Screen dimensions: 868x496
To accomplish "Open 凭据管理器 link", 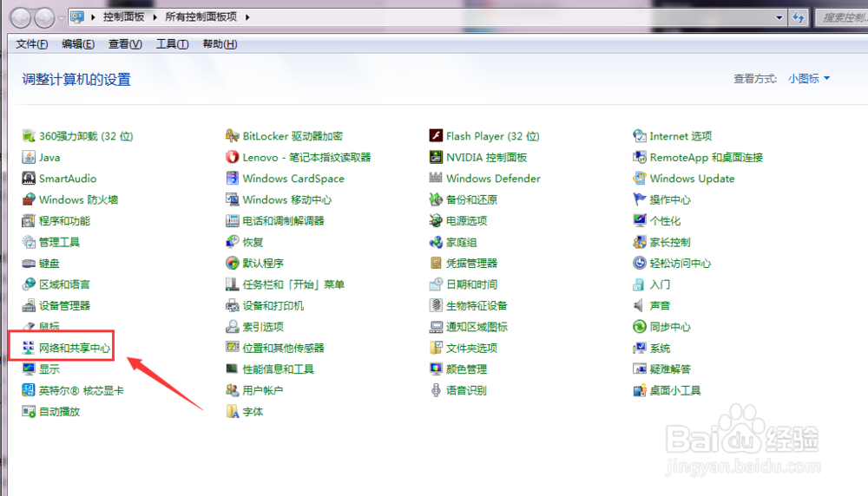I will 471,264.
